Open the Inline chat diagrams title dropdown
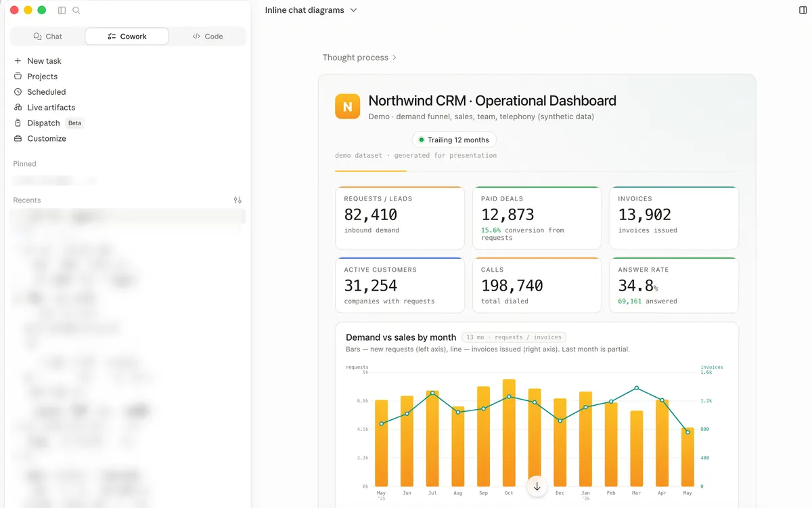This screenshot has height=508, width=812. coord(311,10)
